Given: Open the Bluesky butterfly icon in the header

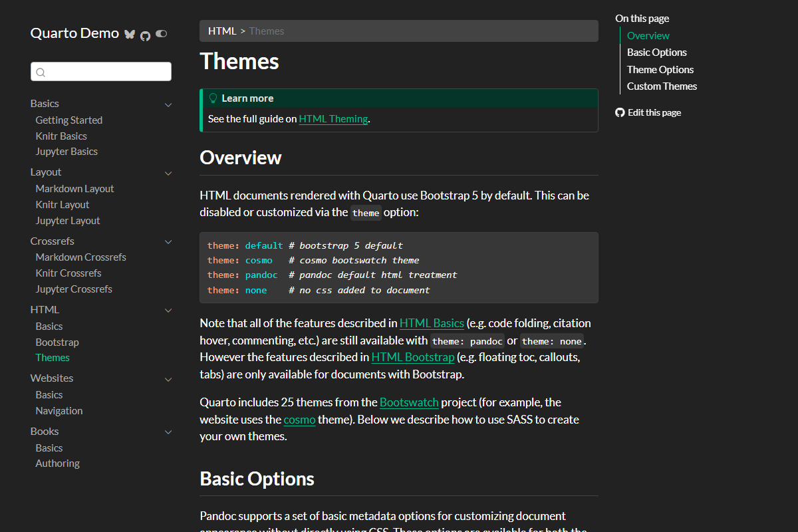Looking at the screenshot, I should 130,33.
